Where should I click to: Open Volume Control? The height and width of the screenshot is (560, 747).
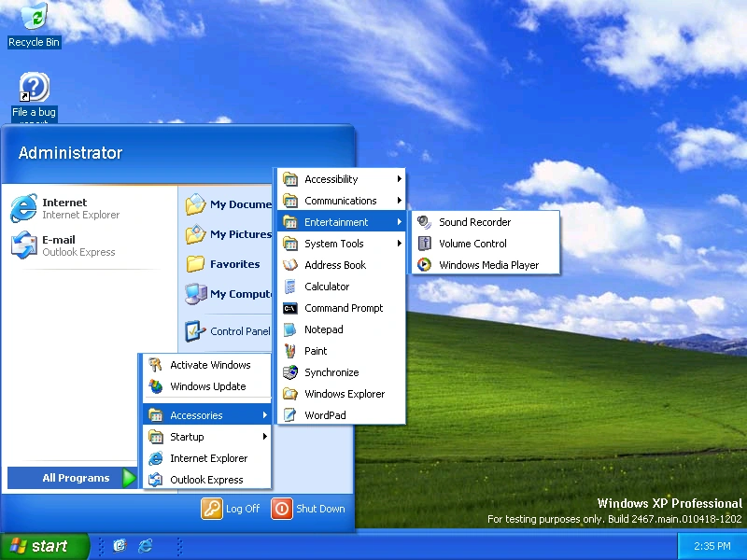472,244
